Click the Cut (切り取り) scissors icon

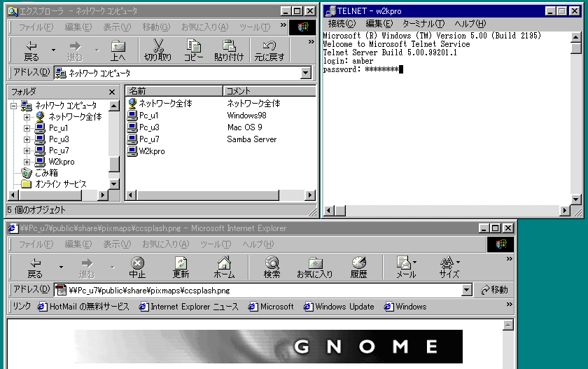click(x=158, y=46)
